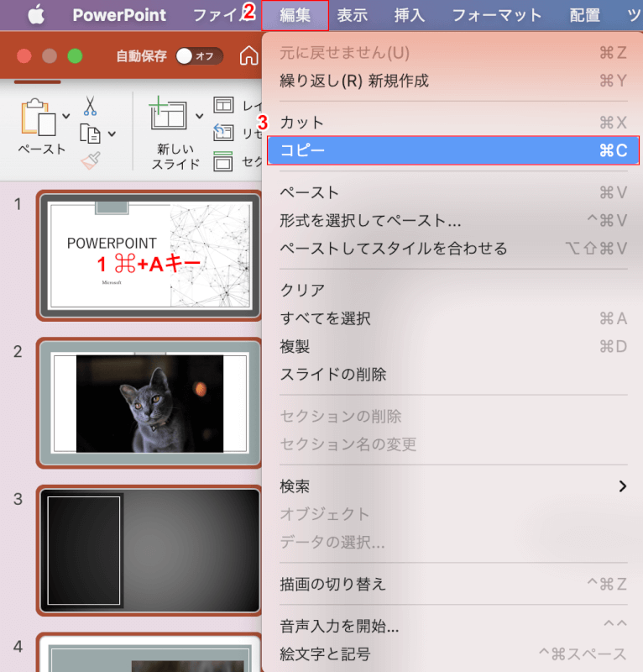
Task: Expand the Paste dropdown arrow
Action: pyautogui.click(x=66, y=116)
